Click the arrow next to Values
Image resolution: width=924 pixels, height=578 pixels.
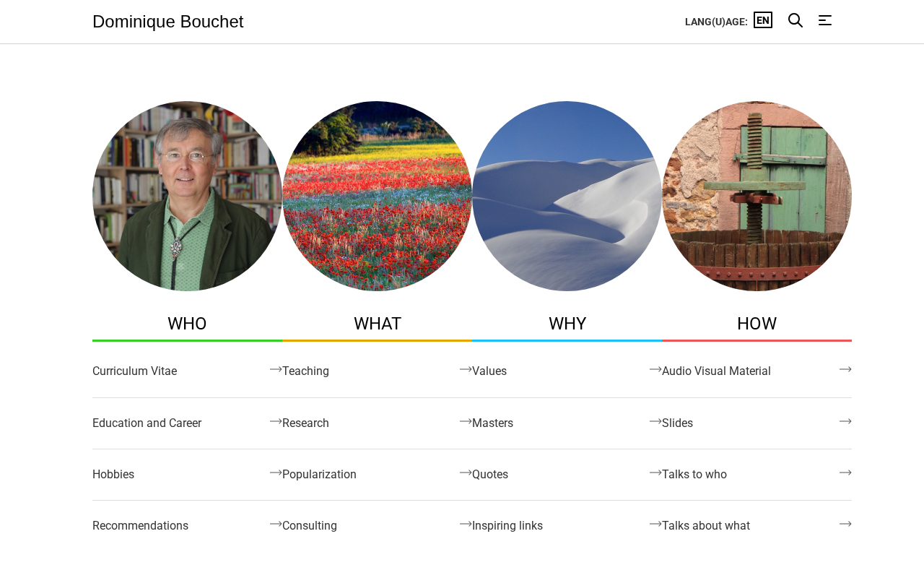pos(655,369)
